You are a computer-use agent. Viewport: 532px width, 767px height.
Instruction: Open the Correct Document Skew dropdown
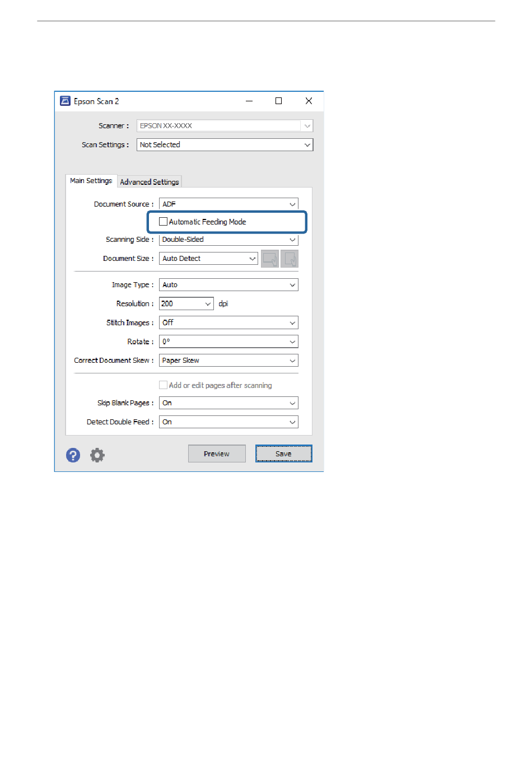(x=228, y=361)
